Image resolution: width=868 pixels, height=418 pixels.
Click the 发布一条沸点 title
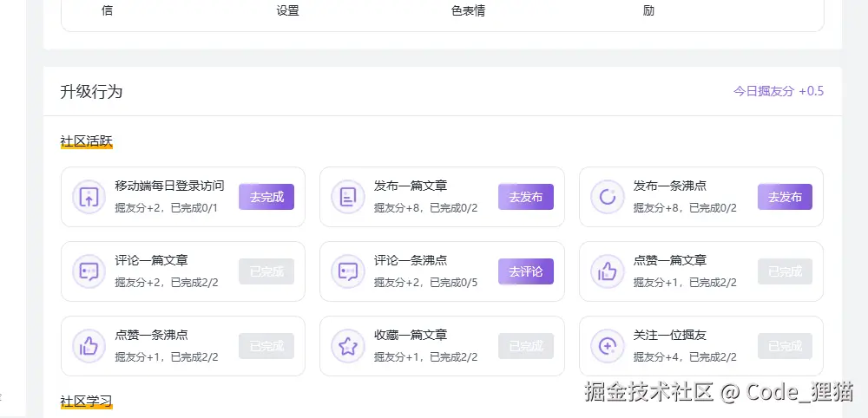pos(670,186)
